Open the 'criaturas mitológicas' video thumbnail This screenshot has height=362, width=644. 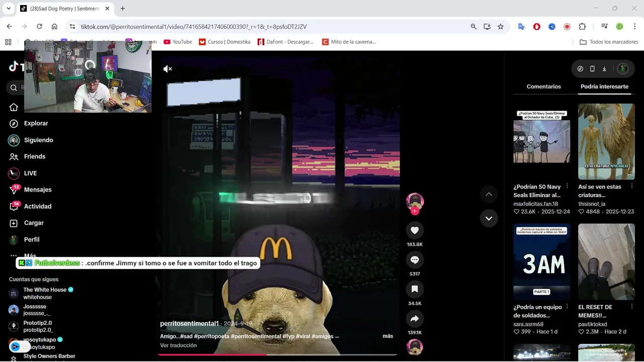[606, 142]
